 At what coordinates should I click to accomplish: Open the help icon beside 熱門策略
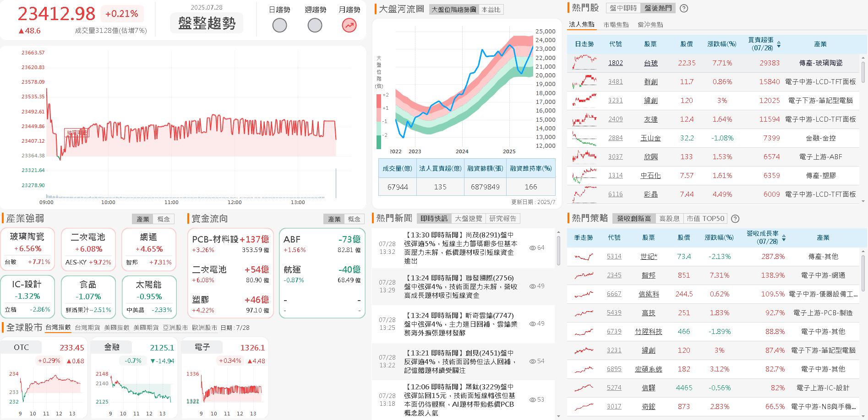coord(735,219)
